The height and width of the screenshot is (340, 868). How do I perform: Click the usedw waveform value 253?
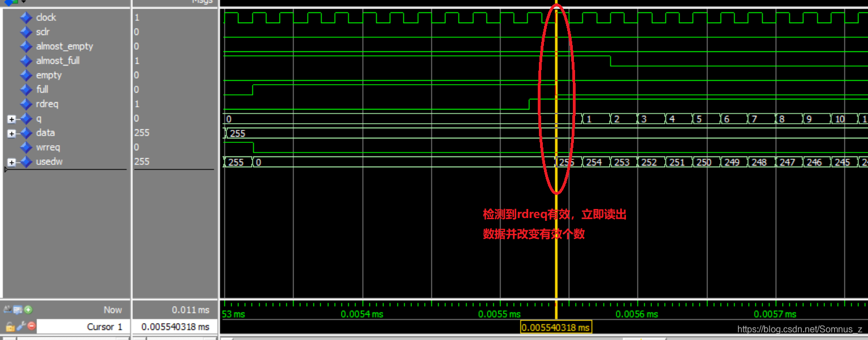pyautogui.click(x=621, y=162)
